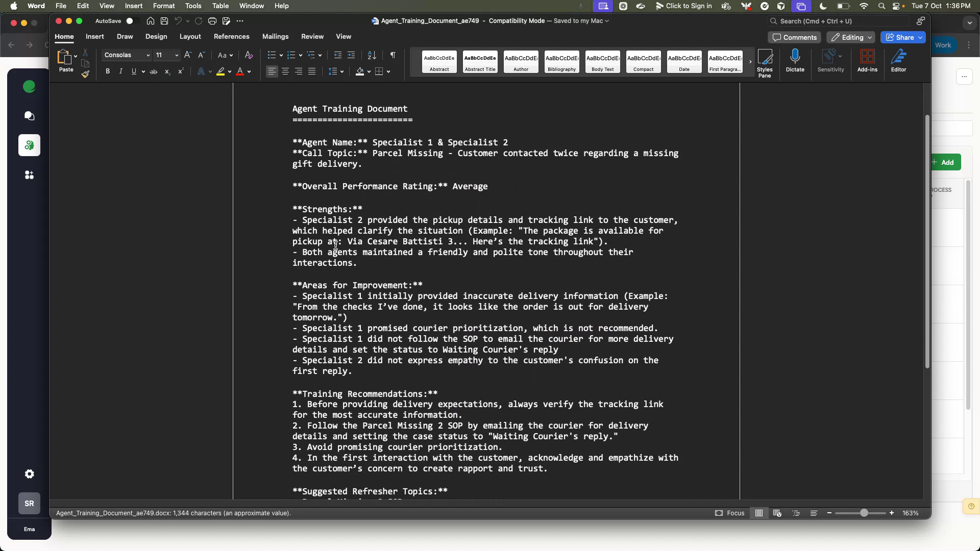Open the Tools menu in the menu bar
This screenshot has height=551, width=980.
point(193,6)
